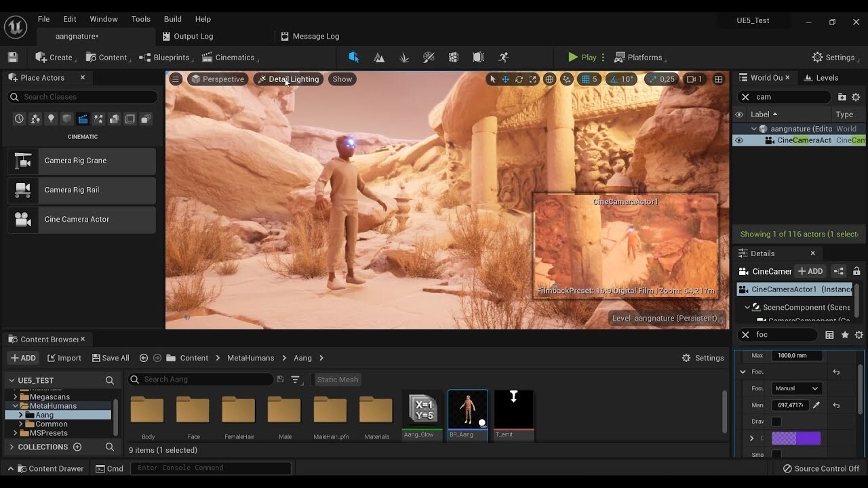
Task: Enable the Draw Debug Focus Plane checkbox
Action: coord(776,422)
